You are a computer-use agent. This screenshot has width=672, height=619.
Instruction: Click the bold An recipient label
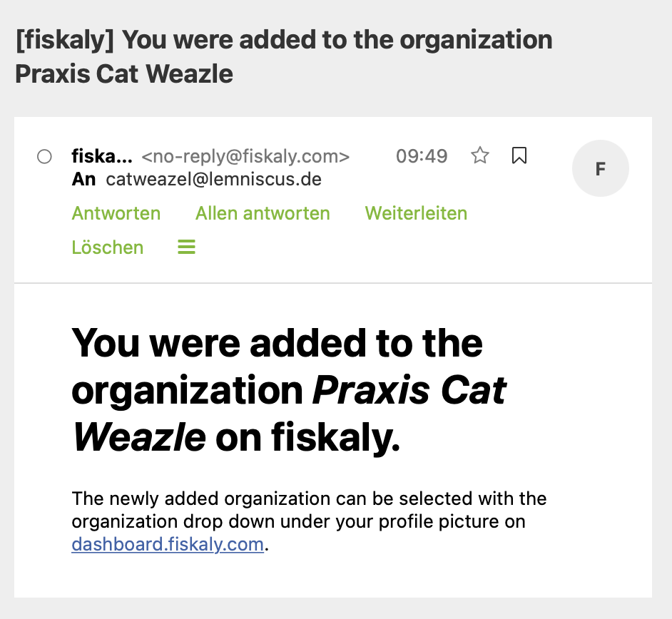83,179
